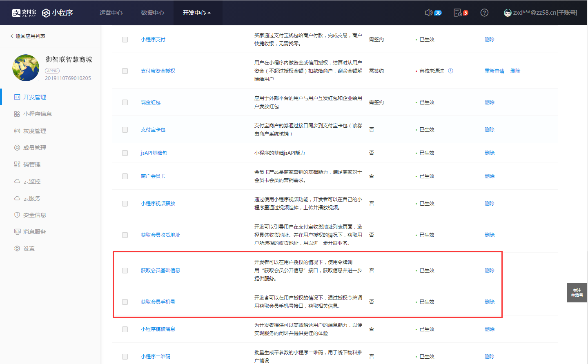Click the 码管理 QR code icon

(x=17, y=164)
